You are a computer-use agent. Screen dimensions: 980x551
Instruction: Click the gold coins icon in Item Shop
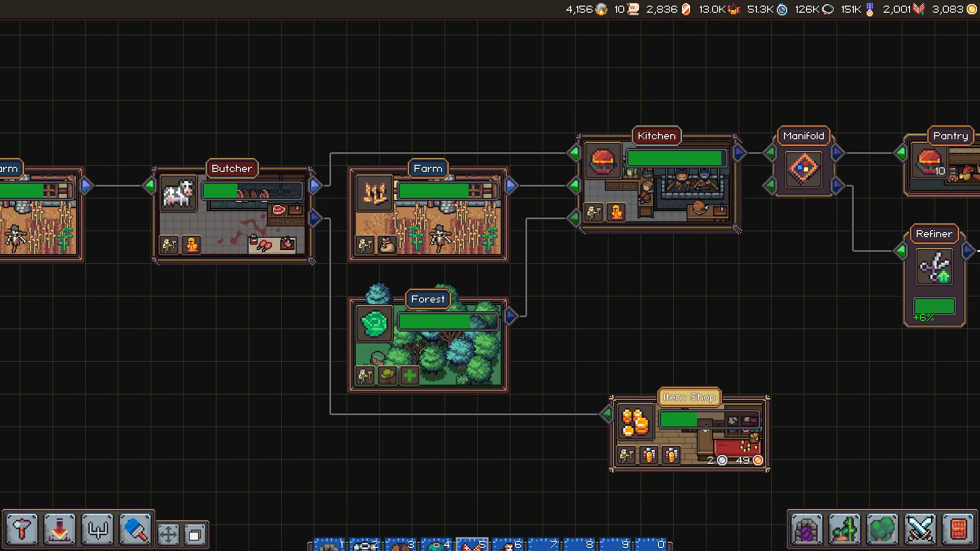point(635,421)
